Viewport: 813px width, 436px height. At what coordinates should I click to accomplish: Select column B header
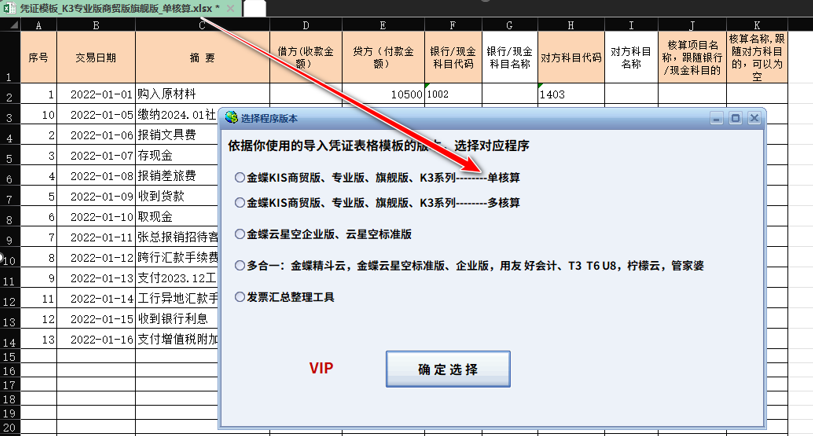(96, 25)
